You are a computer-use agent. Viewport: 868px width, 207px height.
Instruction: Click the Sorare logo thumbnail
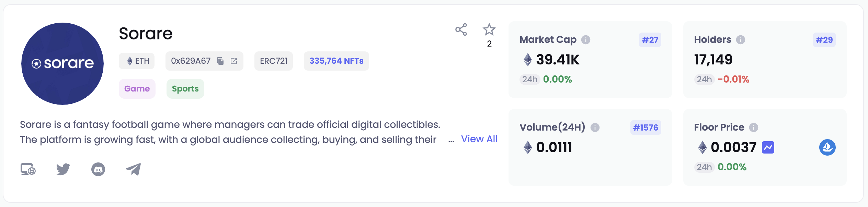[62, 64]
